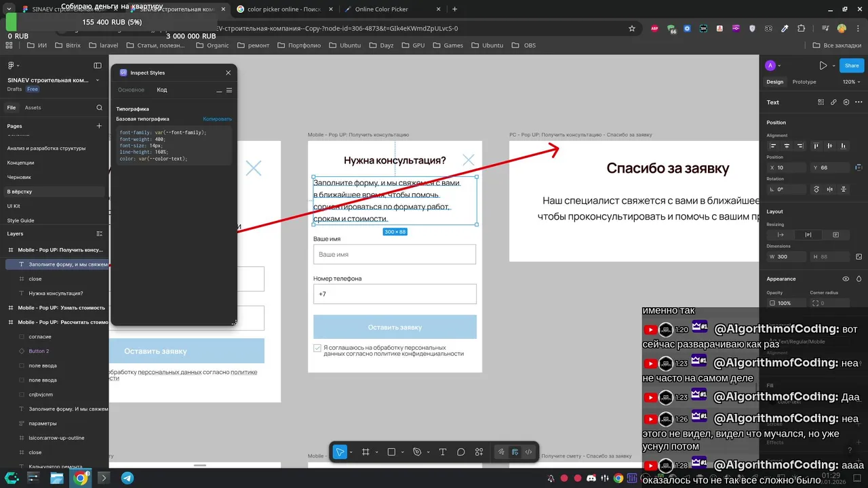868x488 pixels.
Task: Select the Rectangle shape tool
Action: 391,452
